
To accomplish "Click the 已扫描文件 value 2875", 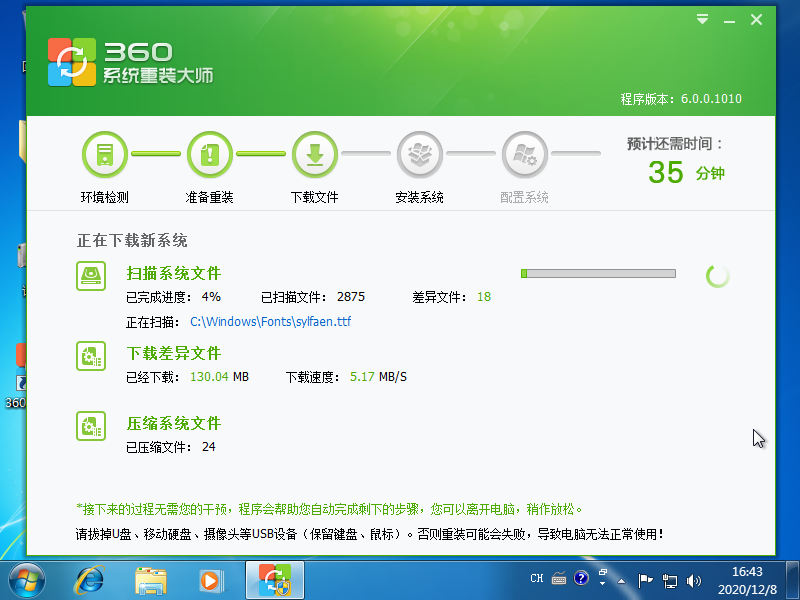I will coord(351,297).
